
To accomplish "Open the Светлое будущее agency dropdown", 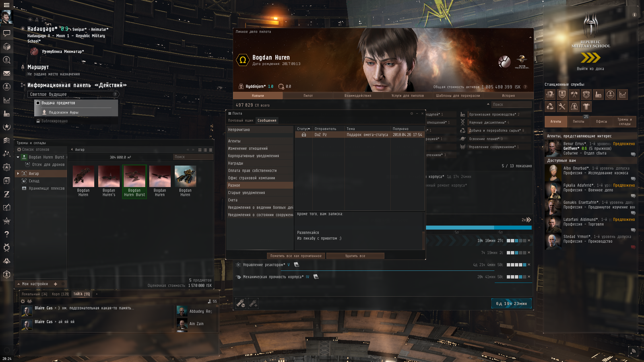I will pos(73,94).
